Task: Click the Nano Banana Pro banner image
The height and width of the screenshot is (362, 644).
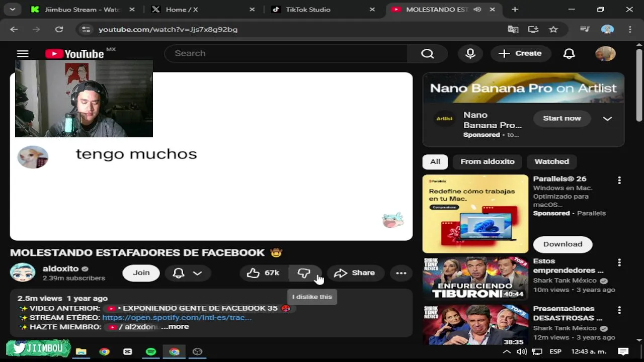Action: [x=523, y=88]
